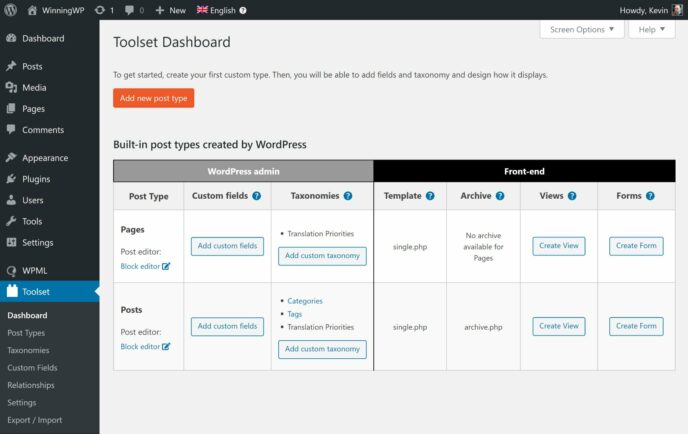Click the WordPress logo icon in admin bar
688x434 pixels.
(x=11, y=10)
